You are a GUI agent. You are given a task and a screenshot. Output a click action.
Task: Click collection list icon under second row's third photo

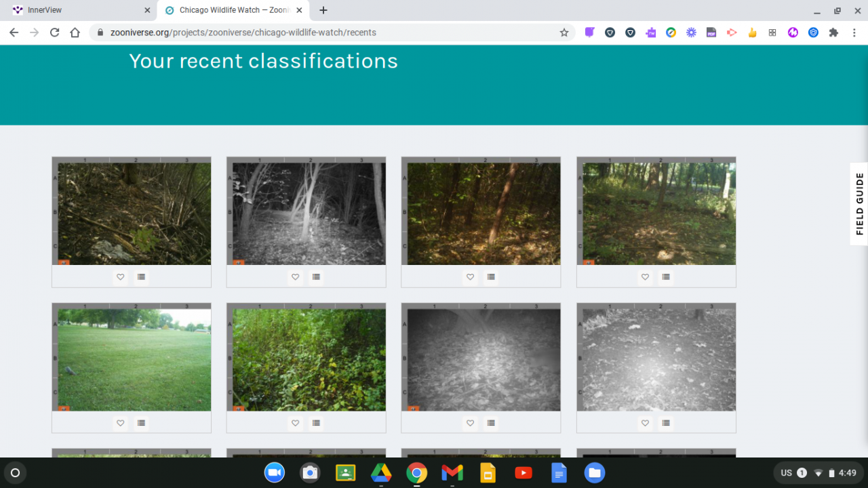(x=491, y=423)
